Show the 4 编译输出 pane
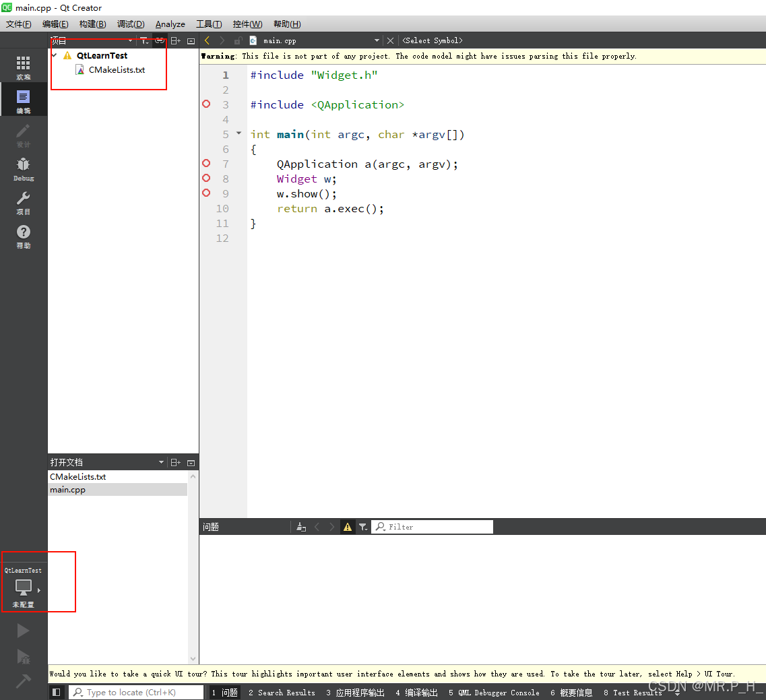The width and height of the screenshot is (766, 700). 416,693
